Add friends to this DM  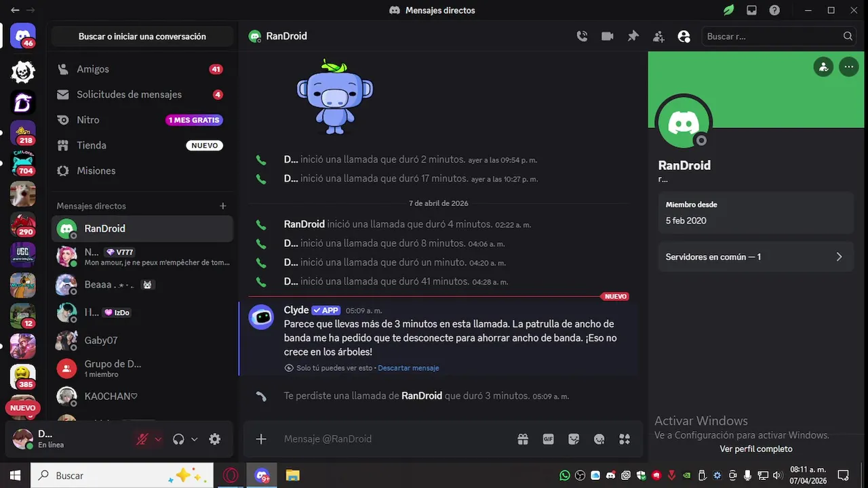(658, 37)
